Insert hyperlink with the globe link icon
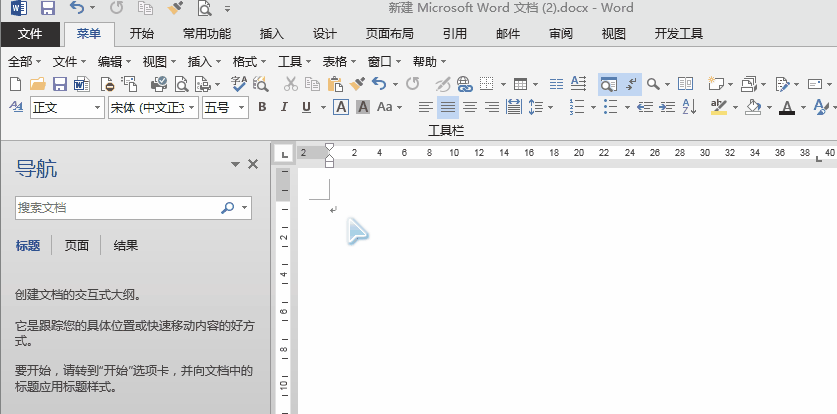This screenshot has height=414, width=837. [x=466, y=84]
